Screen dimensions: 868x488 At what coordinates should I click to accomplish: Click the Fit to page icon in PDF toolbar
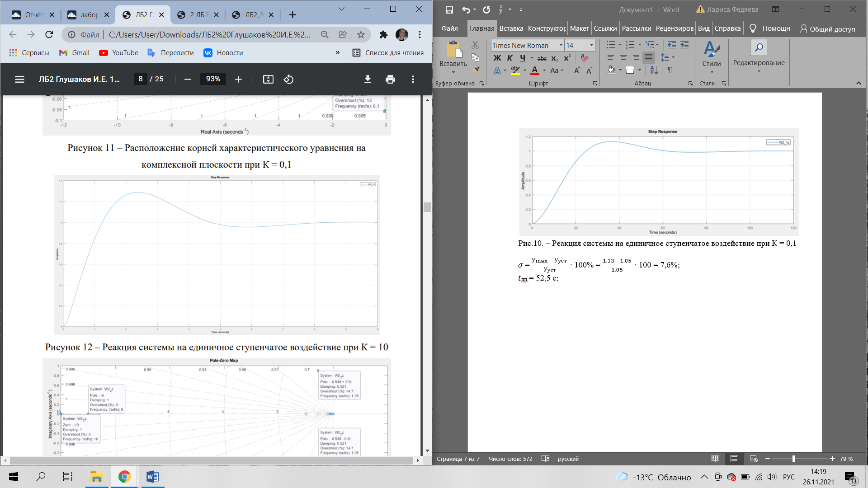pyautogui.click(x=268, y=79)
